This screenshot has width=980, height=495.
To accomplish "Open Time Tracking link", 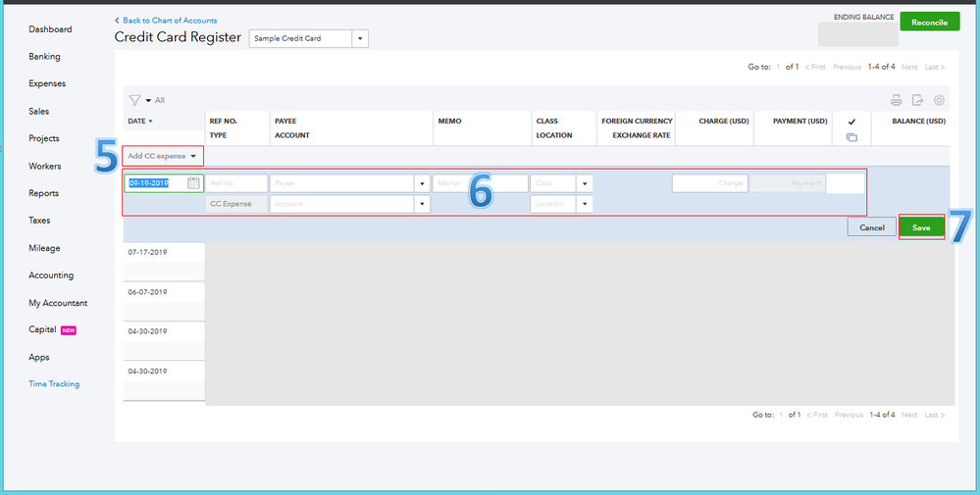I will pyautogui.click(x=54, y=384).
